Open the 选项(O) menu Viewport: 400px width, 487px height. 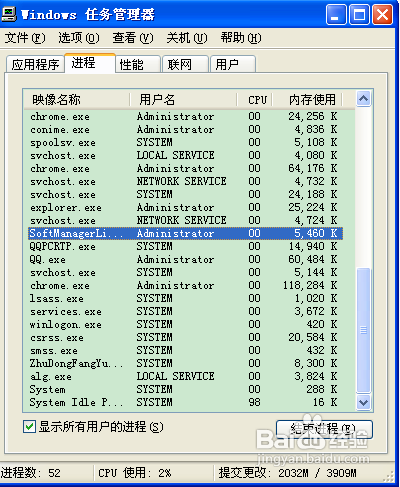(79, 38)
